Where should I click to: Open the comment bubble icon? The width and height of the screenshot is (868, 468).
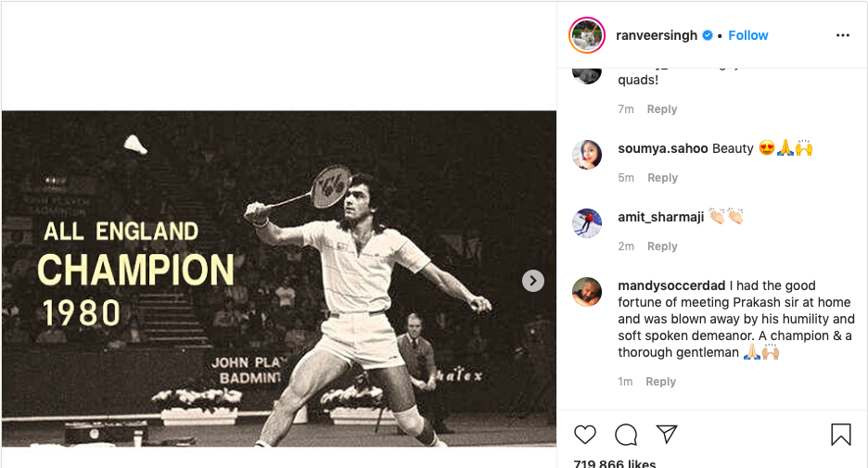point(626,434)
